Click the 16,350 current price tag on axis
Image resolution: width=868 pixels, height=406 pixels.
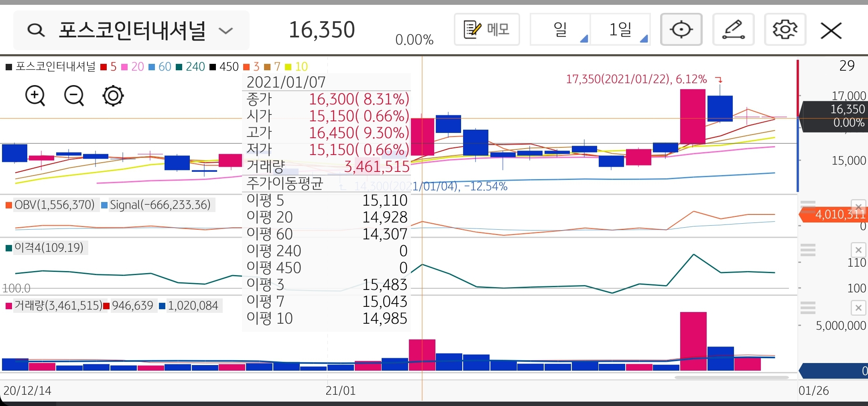coord(834,116)
